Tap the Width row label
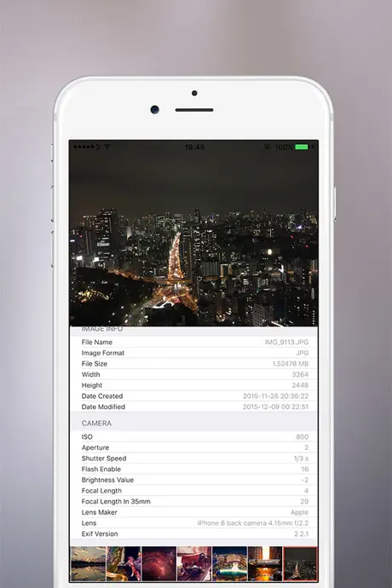 click(x=91, y=375)
